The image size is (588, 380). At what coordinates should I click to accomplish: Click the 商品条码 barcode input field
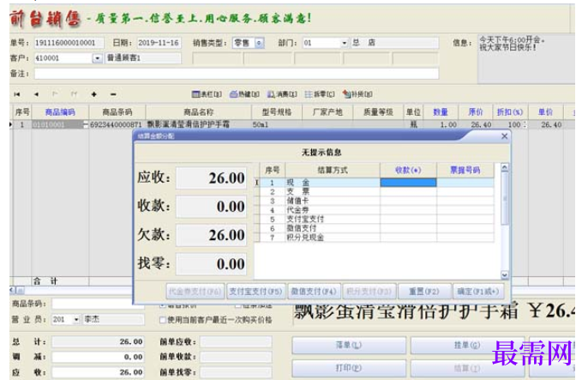coord(98,304)
